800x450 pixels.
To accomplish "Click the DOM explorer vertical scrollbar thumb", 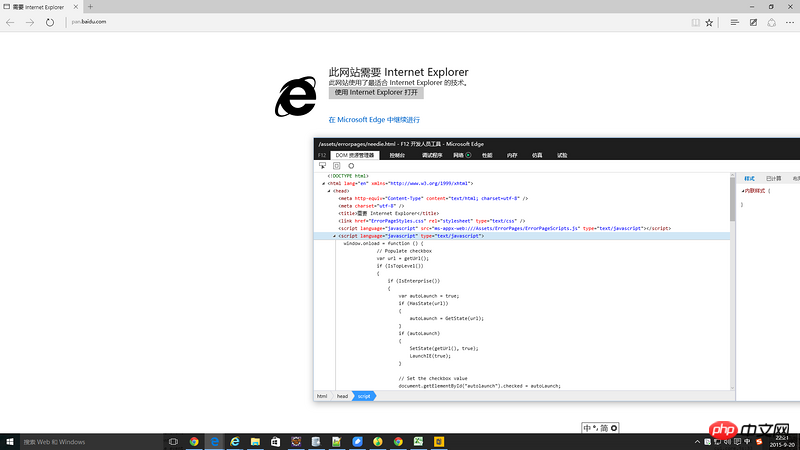I will point(733,199).
